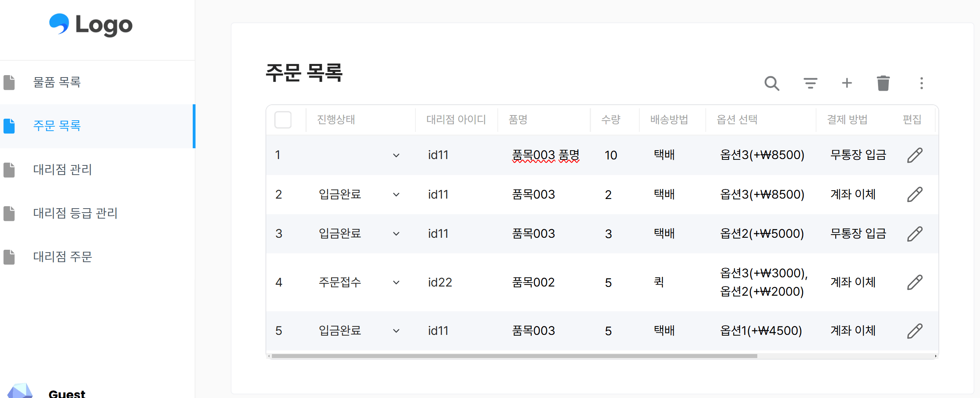This screenshot has height=398, width=980.
Task: Edit order 5 using its pencil icon
Action: click(x=915, y=330)
